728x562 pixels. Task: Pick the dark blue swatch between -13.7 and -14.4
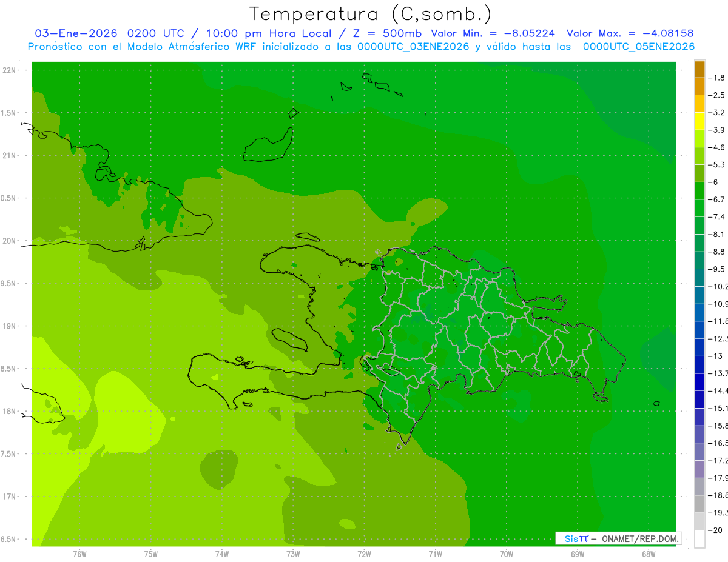pos(699,382)
